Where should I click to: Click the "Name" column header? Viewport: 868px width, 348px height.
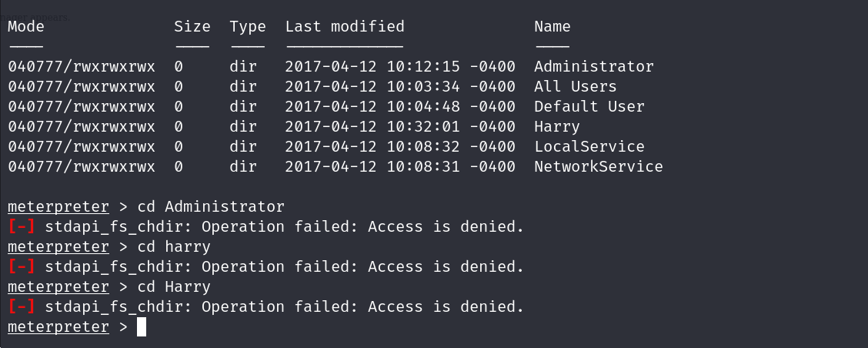tap(553, 27)
